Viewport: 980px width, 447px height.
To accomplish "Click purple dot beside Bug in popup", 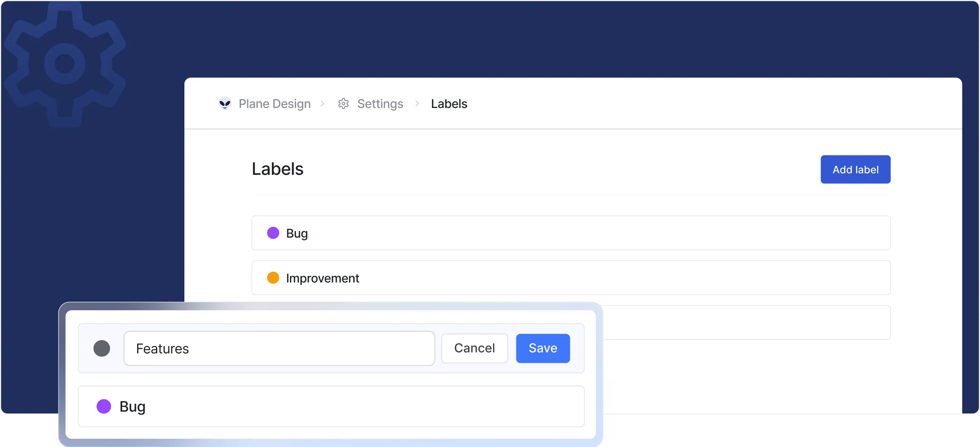I will [104, 406].
